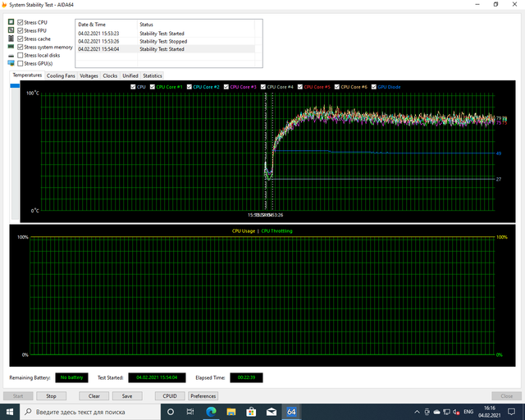Toggle the CPU graph legend checkbox
Image resolution: width=525 pixels, height=420 pixels.
(133, 87)
